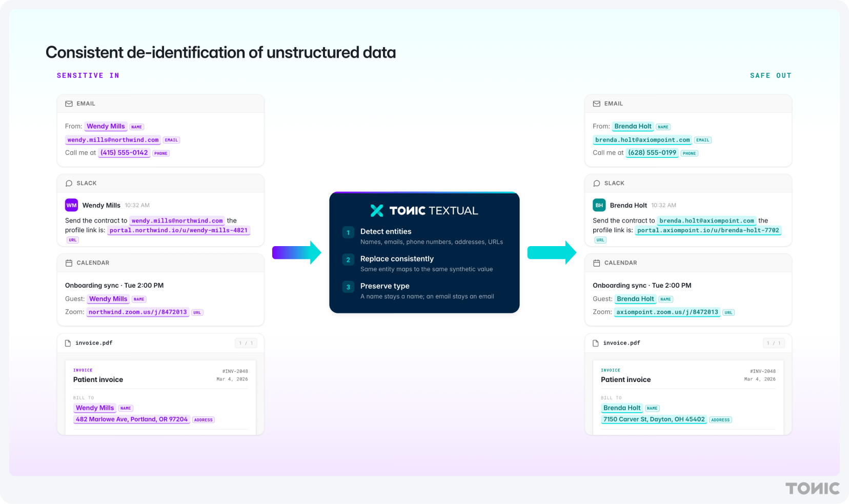Viewport: 849px width, 504px height.
Task: Click the right invoice.pdf filename
Action: point(621,343)
